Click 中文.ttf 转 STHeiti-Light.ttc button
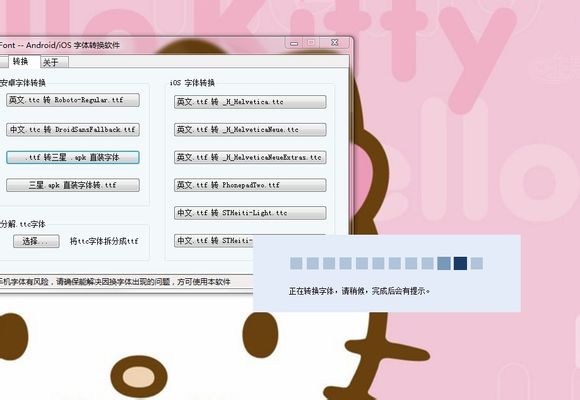The image size is (580, 400). point(250,213)
